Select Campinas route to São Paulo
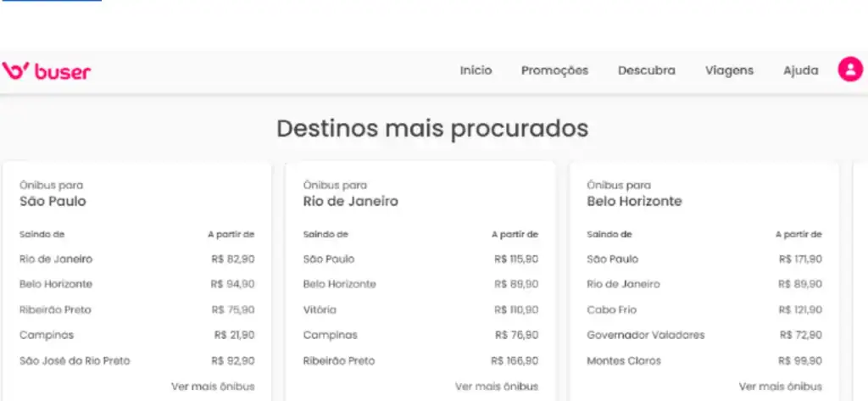The image size is (868, 401). click(47, 336)
